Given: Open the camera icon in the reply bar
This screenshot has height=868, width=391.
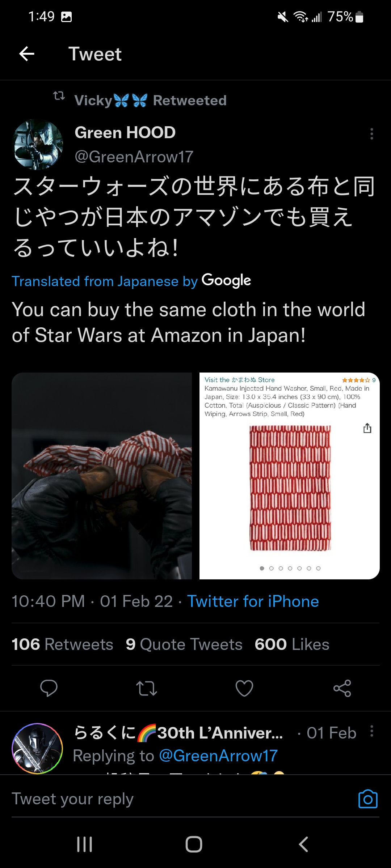Looking at the screenshot, I should pos(368,799).
